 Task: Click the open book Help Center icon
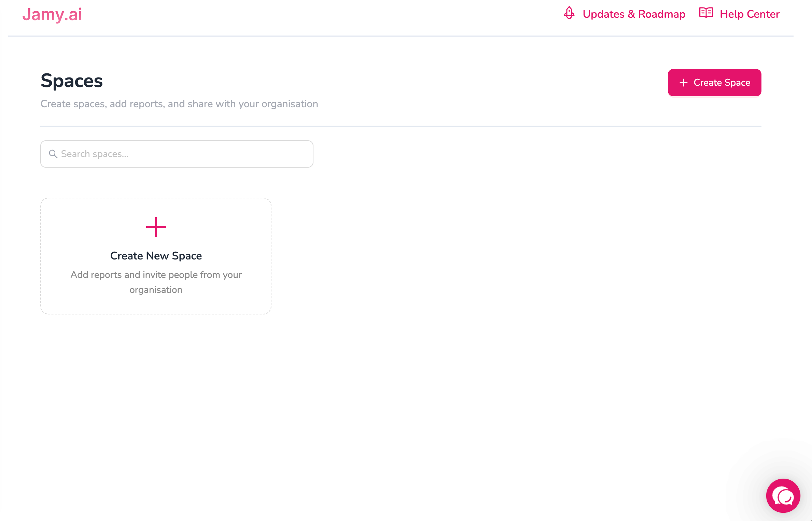point(706,13)
